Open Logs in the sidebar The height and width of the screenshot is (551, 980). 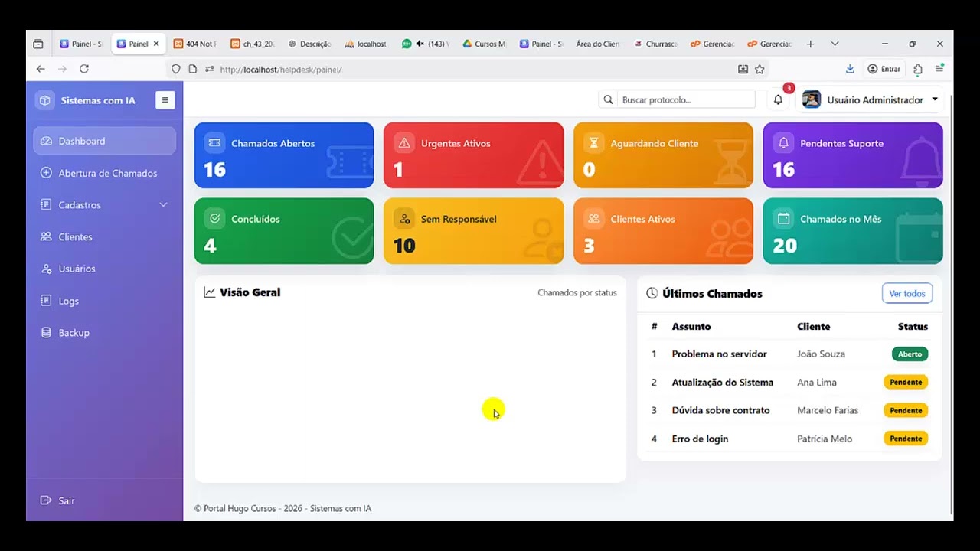pyautogui.click(x=105, y=301)
